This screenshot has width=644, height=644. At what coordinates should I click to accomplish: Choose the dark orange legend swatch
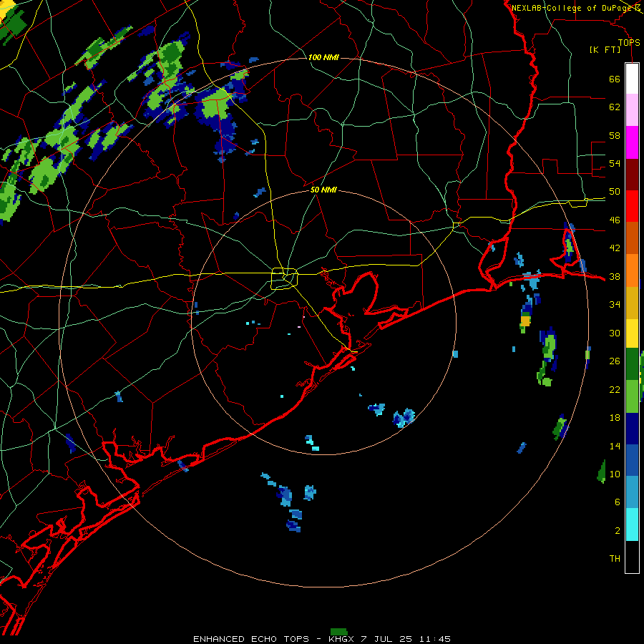[632, 238]
